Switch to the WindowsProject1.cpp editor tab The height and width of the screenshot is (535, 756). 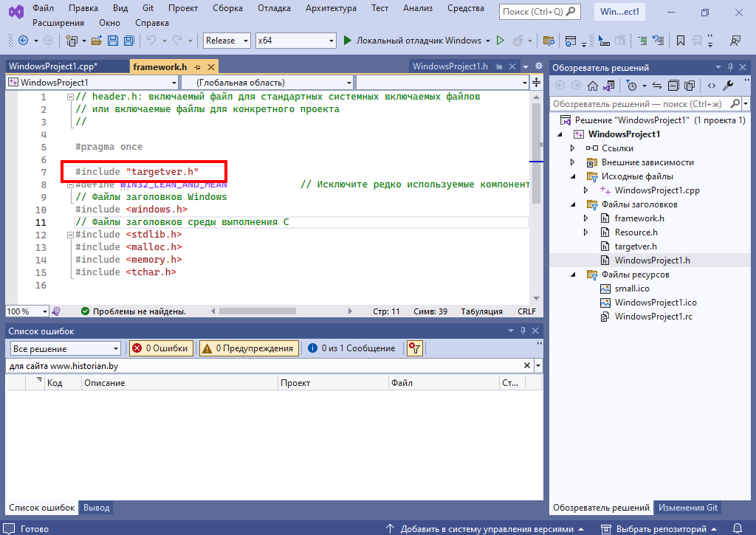53,66
